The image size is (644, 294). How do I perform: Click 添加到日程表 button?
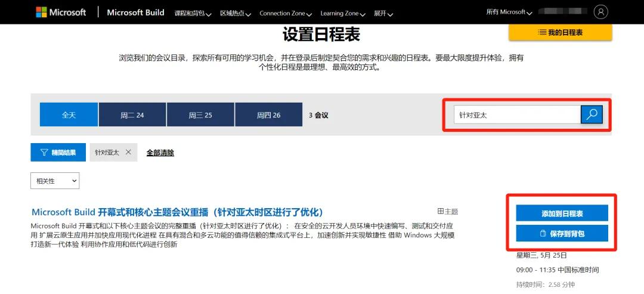562,213
